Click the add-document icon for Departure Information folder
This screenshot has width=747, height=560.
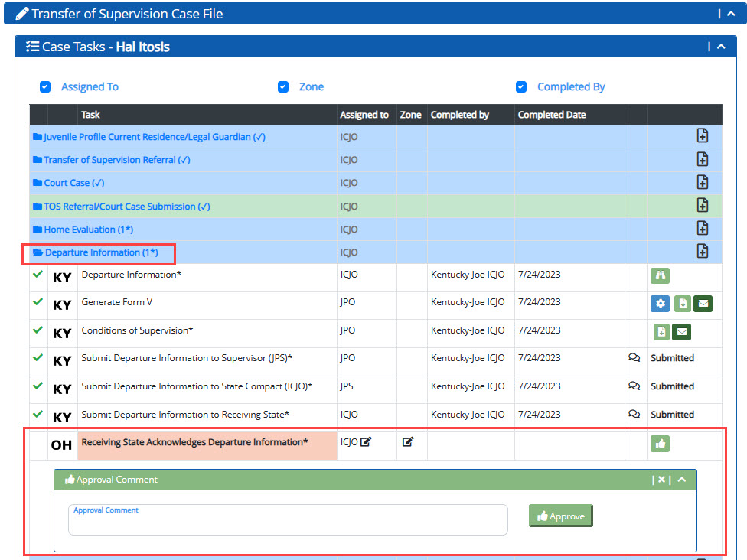(702, 251)
